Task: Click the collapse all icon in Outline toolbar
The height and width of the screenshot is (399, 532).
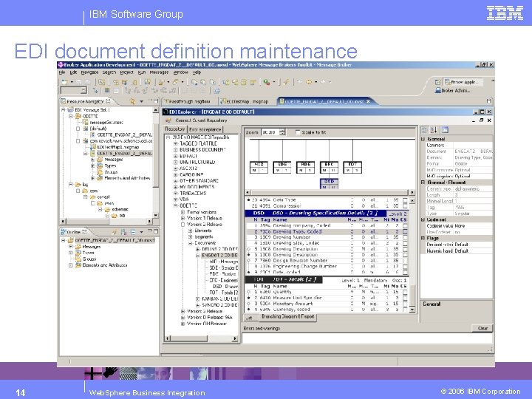Action: point(133,232)
